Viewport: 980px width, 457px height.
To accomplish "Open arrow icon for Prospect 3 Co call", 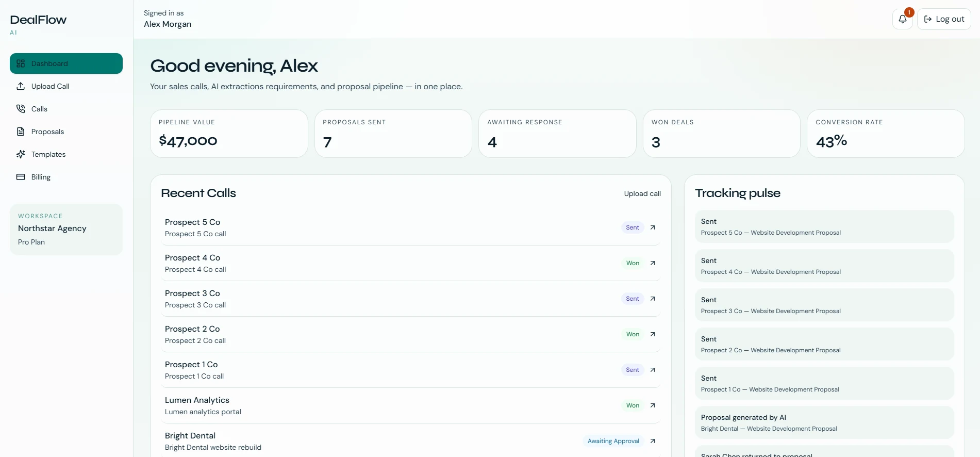I will click(653, 299).
